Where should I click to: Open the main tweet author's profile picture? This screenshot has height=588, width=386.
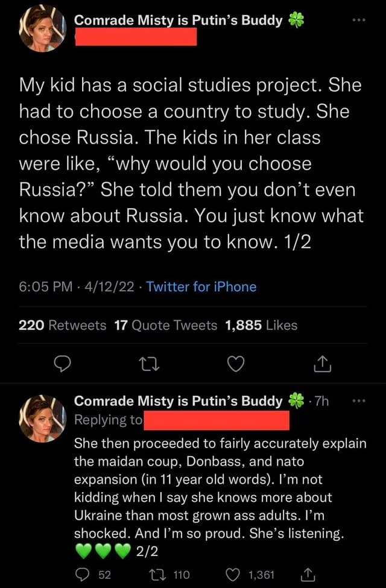click(41, 27)
